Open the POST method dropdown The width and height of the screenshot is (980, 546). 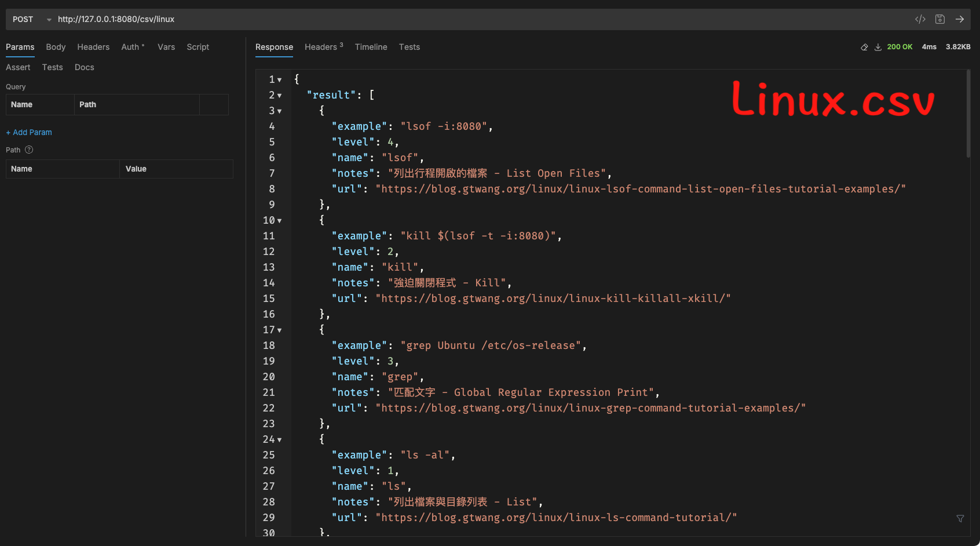click(x=32, y=19)
